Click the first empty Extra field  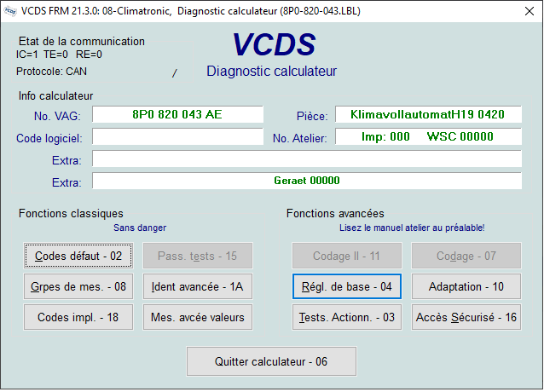click(307, 159)
